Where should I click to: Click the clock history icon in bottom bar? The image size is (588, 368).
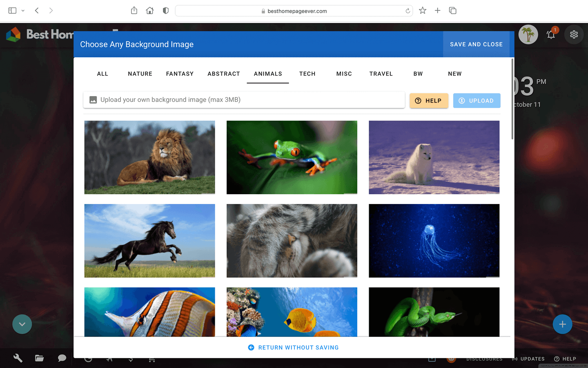click(x=88, y=359)
